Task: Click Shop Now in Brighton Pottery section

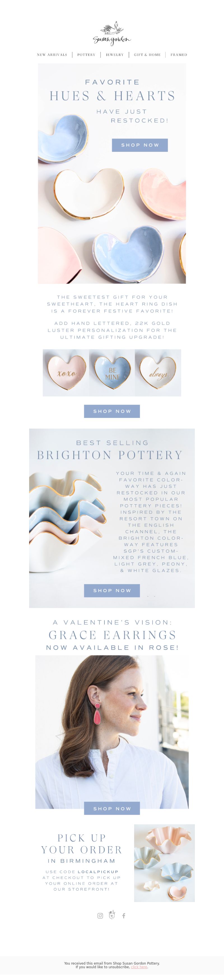Action: tap(112, 590)
